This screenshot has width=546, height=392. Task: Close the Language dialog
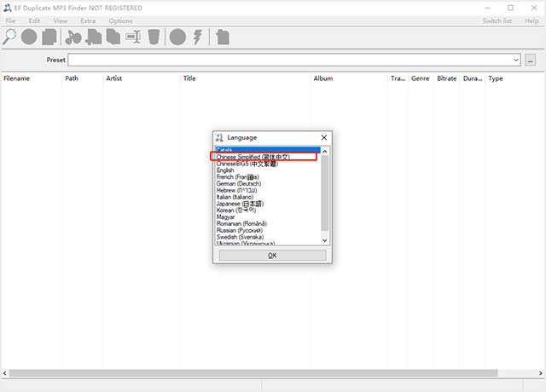[x=323, y=137]
